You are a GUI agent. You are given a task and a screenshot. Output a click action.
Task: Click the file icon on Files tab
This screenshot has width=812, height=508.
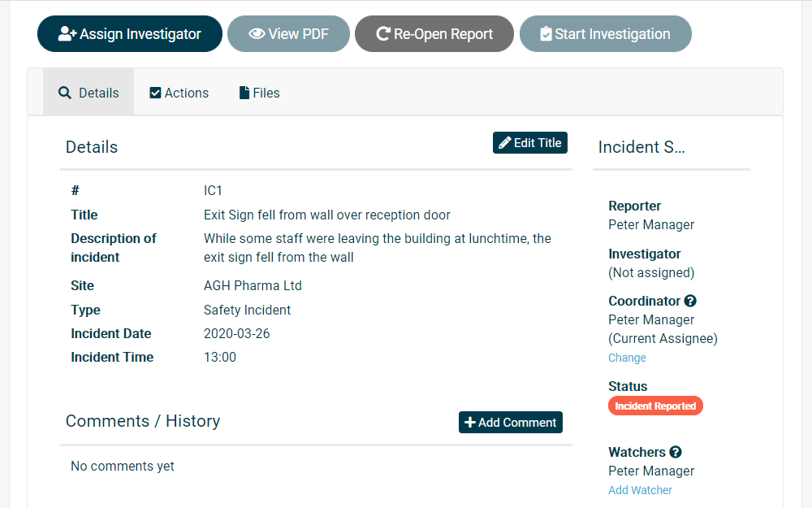coord(244,93)
